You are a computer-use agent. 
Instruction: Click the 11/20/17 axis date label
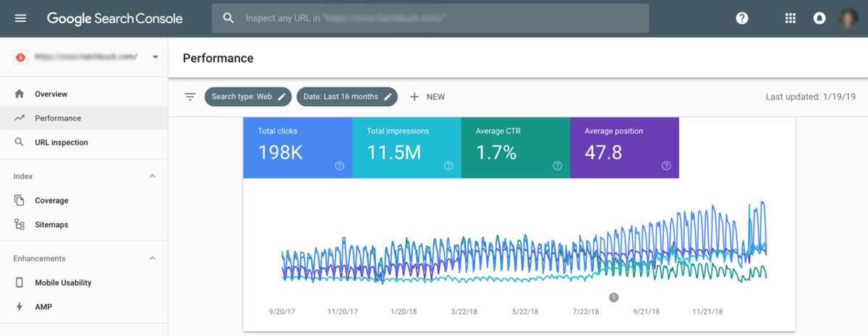point(343,312)
